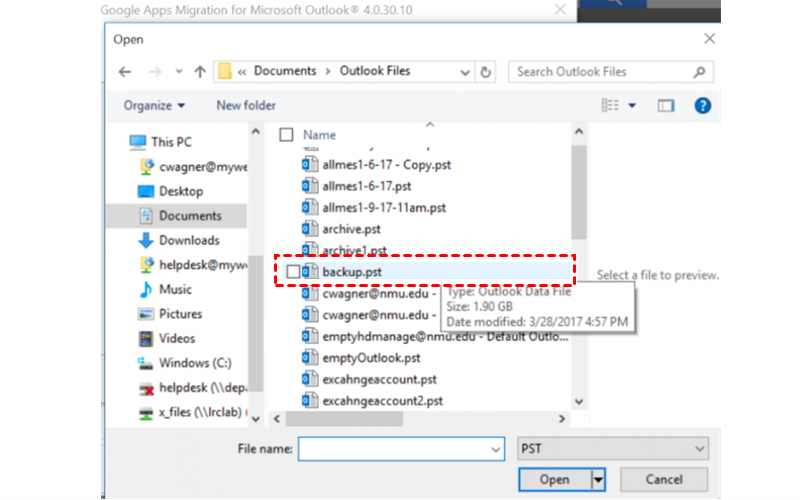Click the Desktop folder icon in sidebar
This screenshot has width=800, height=500.
[145, 191]
